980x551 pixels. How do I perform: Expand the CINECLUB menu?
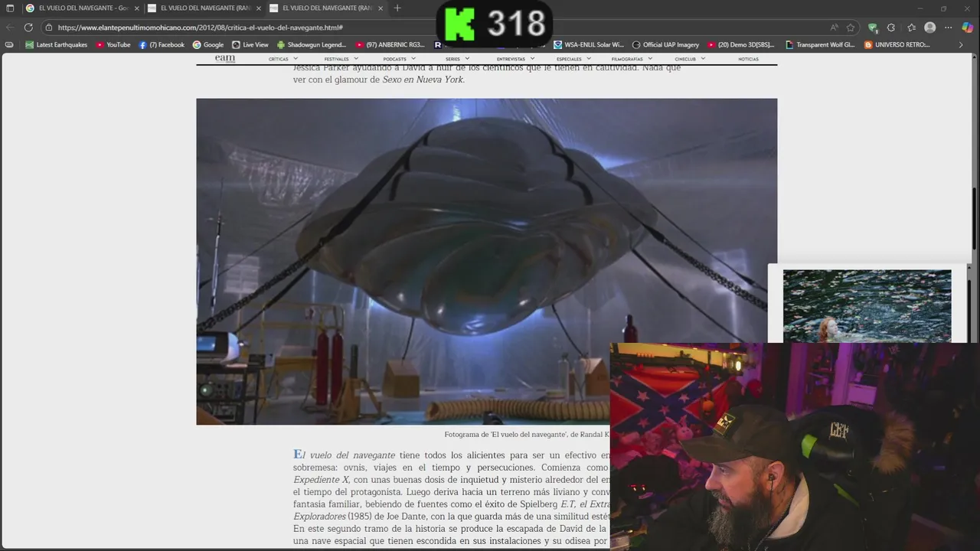click(x=691, y=59)
